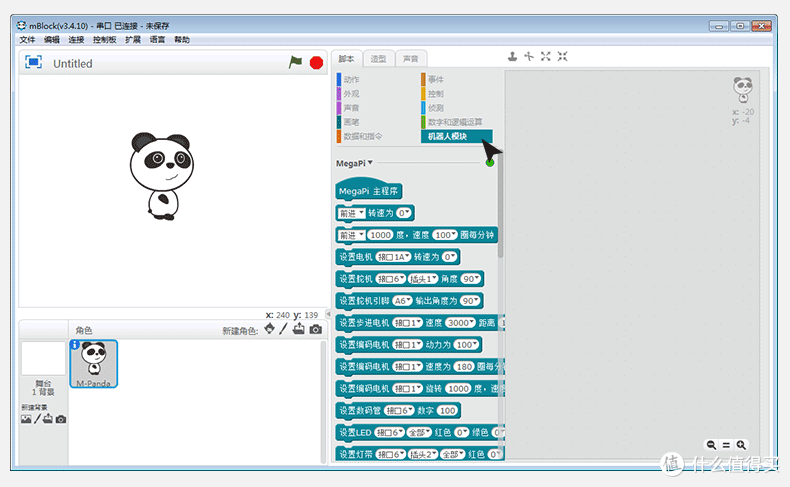This screenshot has height=487, width=790.
Task: Click the 数字 100 field in the 设置数码管 block
Action: pos(447,410)
